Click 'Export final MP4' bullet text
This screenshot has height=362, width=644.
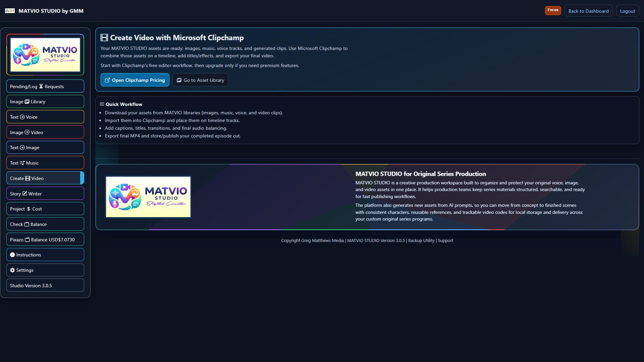click(173, 136)
